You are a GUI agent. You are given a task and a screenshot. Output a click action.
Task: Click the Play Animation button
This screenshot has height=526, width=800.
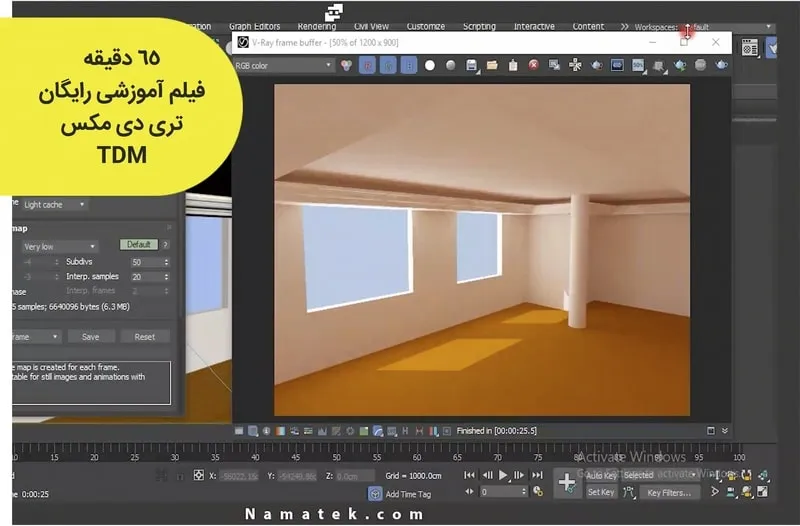(504, 475)
